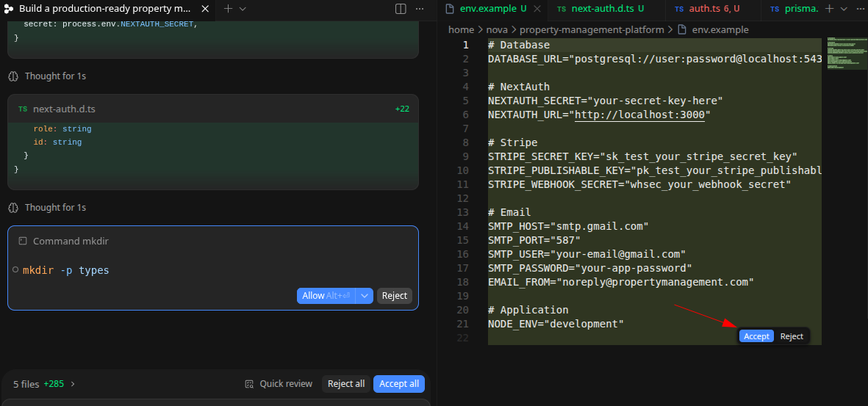Open the chevron dropdown next to the new chat plus
The image size is (868, 406).
(243, 9)
